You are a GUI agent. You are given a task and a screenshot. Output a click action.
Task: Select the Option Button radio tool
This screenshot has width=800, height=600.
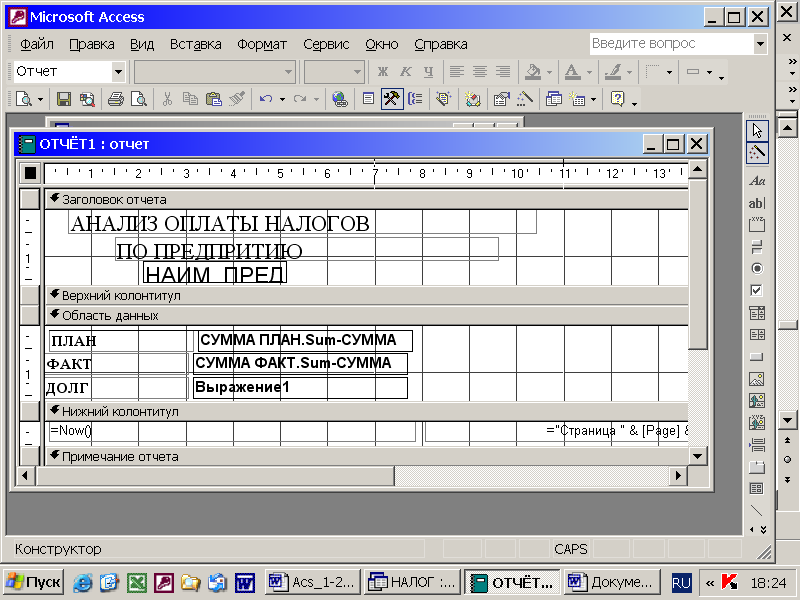[757, 268]
